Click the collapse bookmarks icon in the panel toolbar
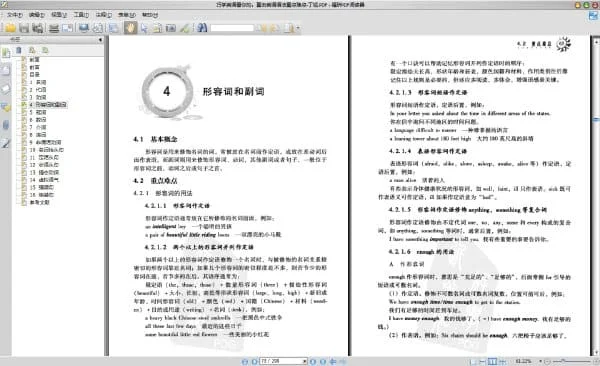The height and width of the screenshot is (366, 600). click(x=45, y=50)
